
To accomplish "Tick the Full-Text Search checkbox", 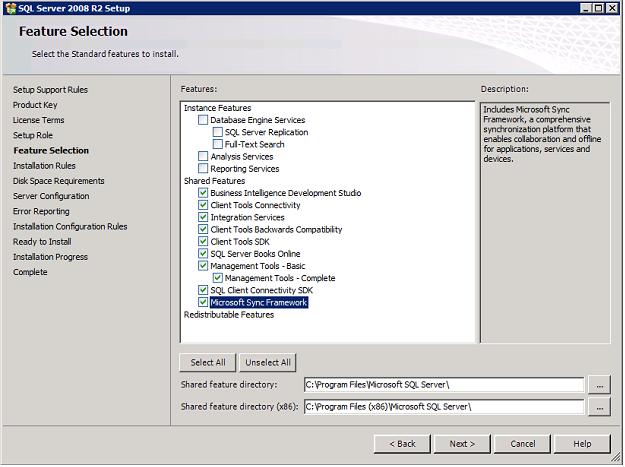I will [218, 144].
